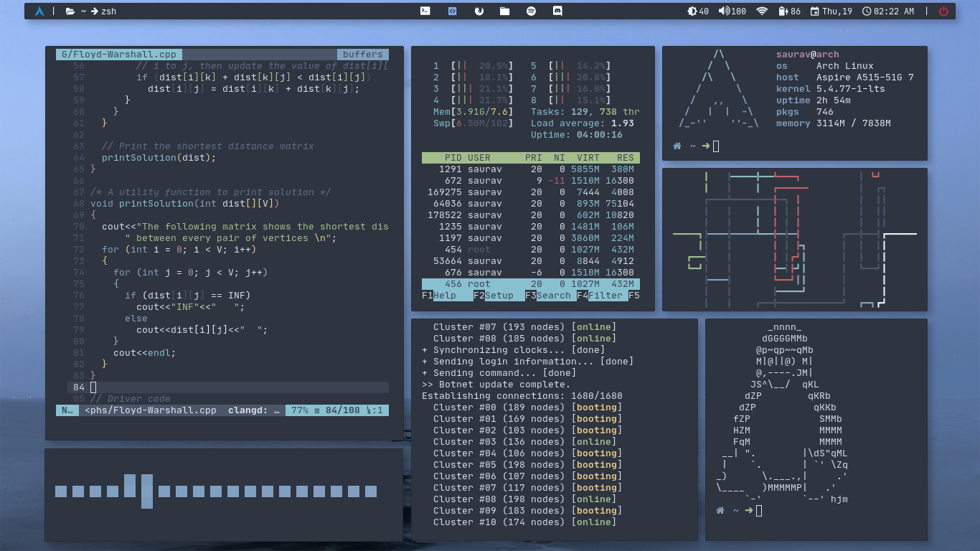Open the code editor icon in top bar
Viewport: 980px width, 551px height.
point(452,11)
